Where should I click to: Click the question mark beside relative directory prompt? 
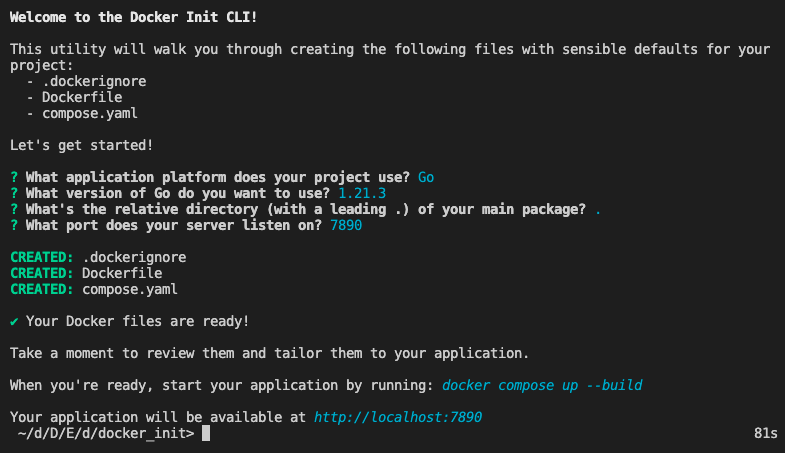14,209
